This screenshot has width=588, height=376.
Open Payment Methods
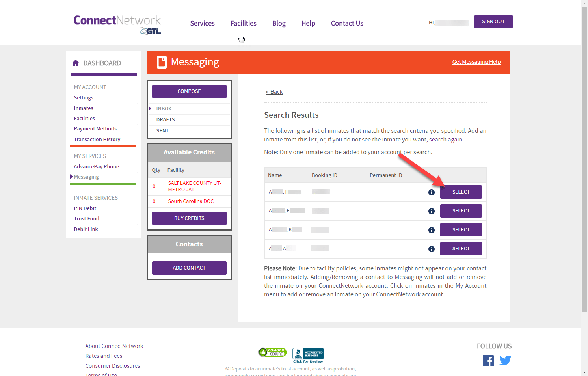95,129
